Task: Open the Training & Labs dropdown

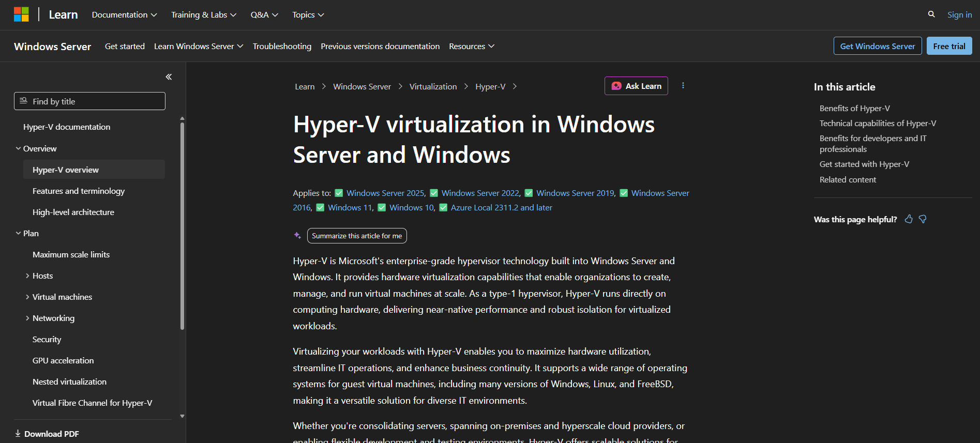Action: (204, 14)
